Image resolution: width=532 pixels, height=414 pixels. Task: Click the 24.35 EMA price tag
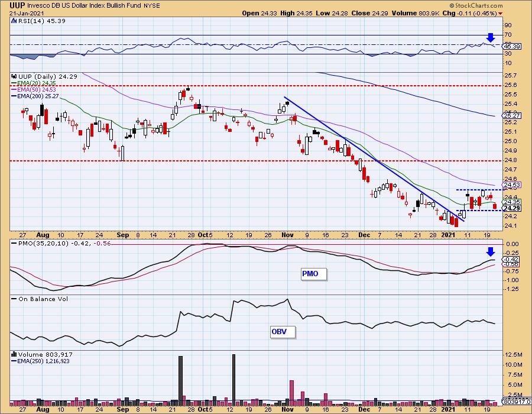(x=512, y=202)
